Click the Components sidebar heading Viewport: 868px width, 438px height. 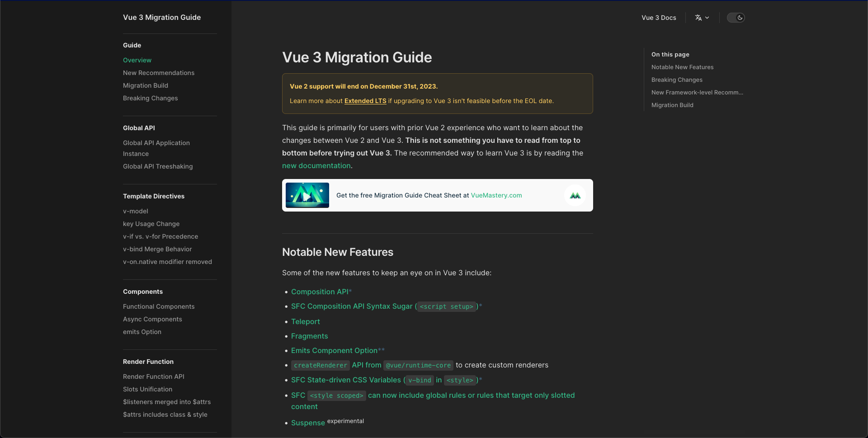(x=143, y=292)
